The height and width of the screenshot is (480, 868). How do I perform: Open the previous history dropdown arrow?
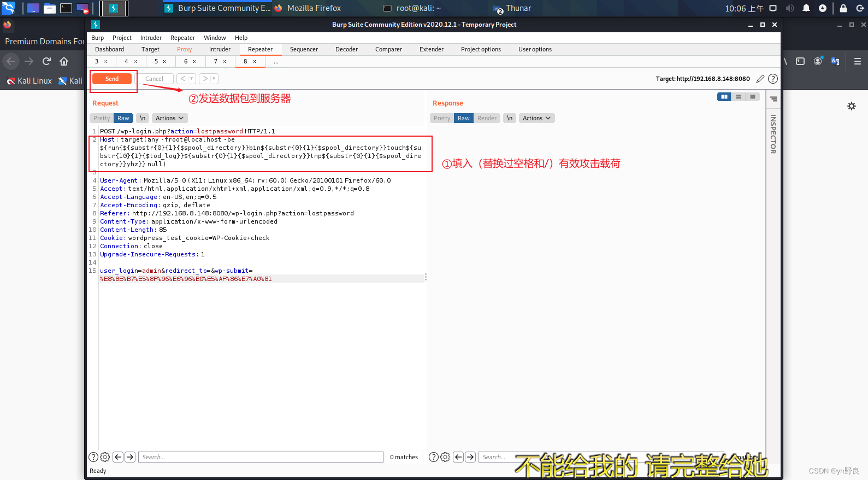[x=192, y=79]
